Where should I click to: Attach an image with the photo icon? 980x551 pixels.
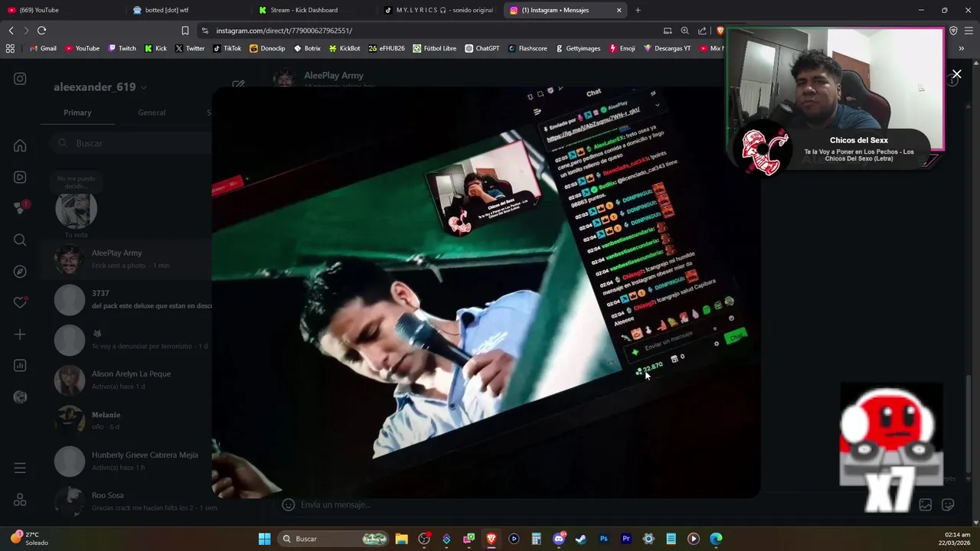pos(926,504)
